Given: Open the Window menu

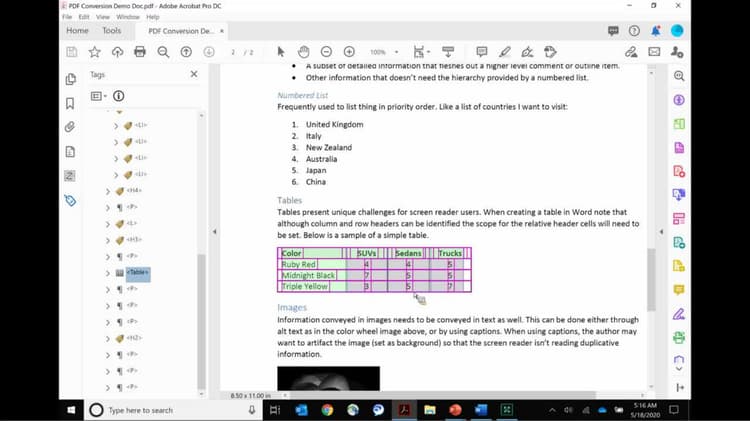Looking at the screenshot, I should coord(128,17).
